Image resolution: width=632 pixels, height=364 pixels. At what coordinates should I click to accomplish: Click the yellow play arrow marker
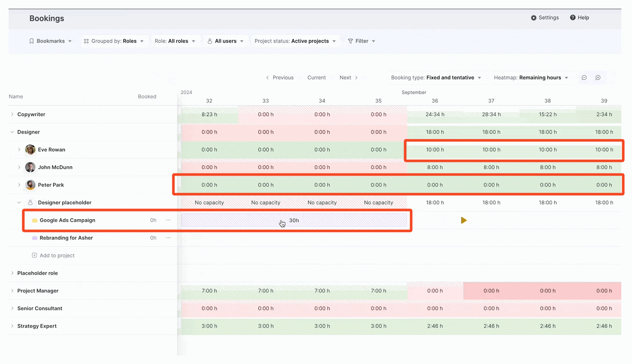[464, 220]
